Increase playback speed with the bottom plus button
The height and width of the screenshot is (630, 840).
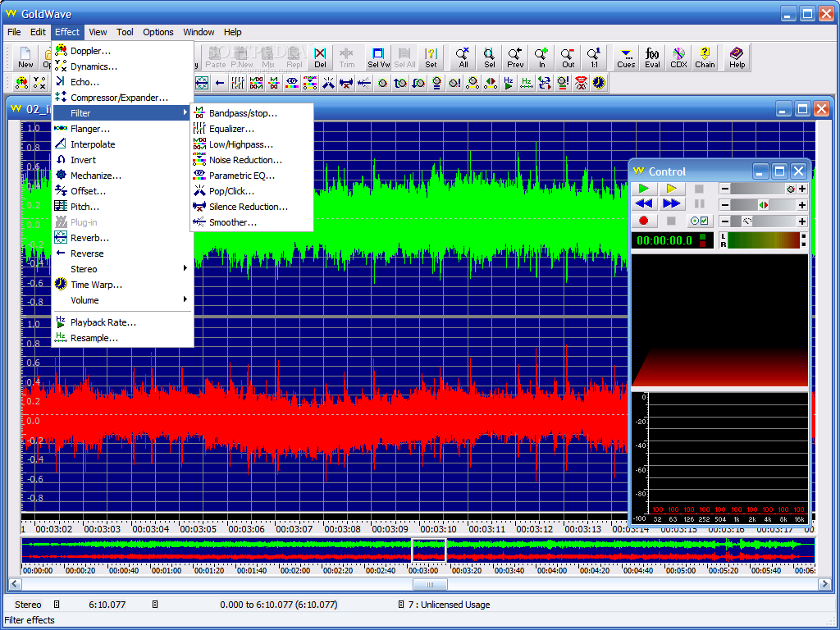pyautogui.click(x=802, y=221)
